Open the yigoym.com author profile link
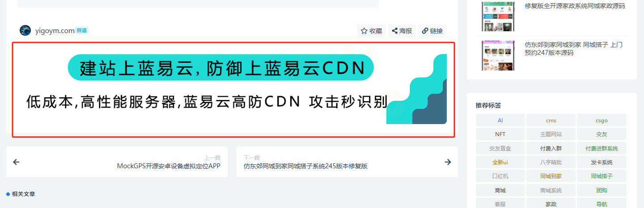This screenshot has height=208, width=644. [55, 31]
